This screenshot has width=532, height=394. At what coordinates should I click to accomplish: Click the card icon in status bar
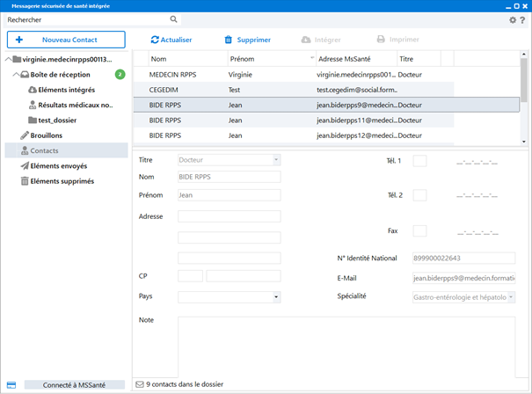(11, 384)
